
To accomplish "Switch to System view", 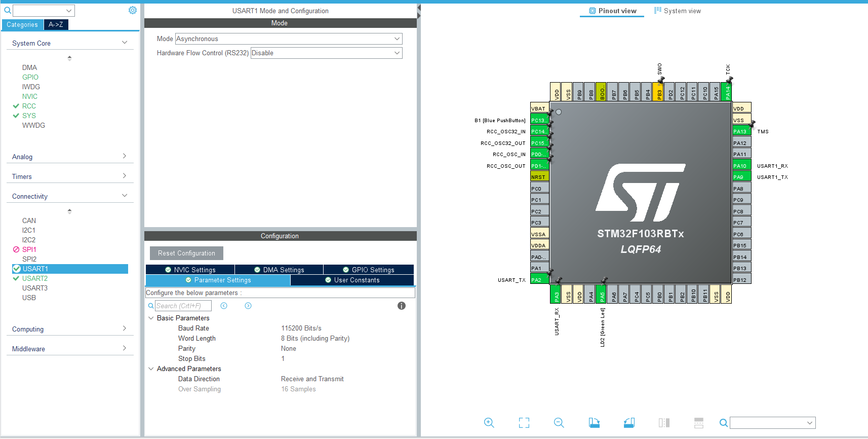I will (677, 11).
